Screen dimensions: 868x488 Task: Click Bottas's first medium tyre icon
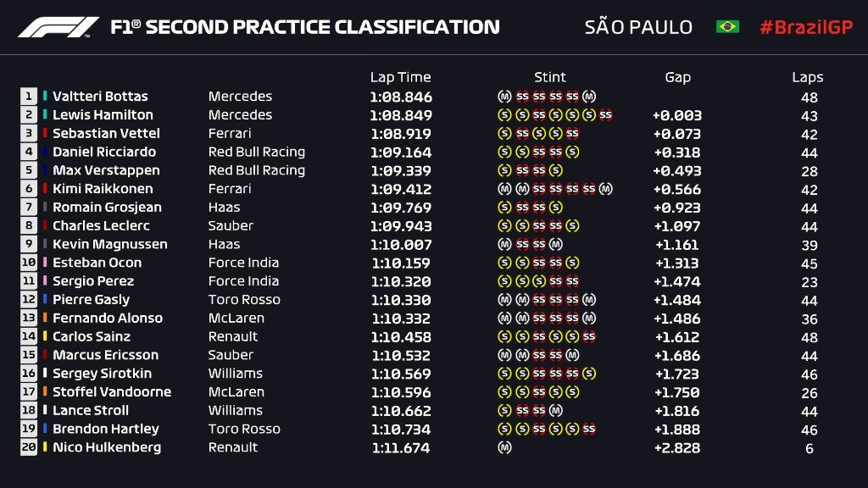pos(504,97)
